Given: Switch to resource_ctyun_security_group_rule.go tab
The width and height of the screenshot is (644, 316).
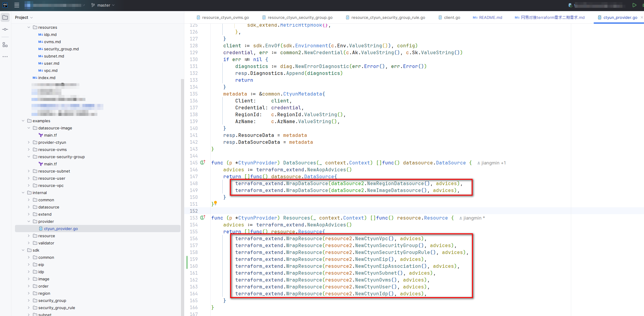Looking at the screenshot, I should (385, 17).
